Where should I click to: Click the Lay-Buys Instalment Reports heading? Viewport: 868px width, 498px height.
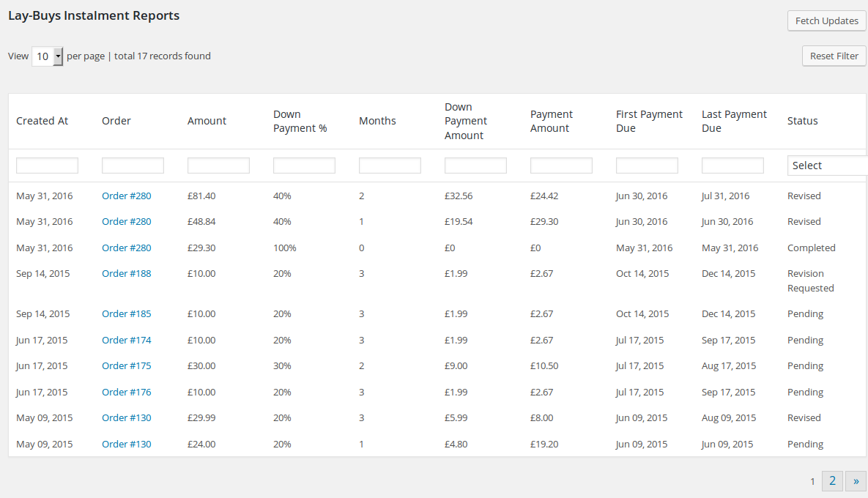[x=94, y=15]
